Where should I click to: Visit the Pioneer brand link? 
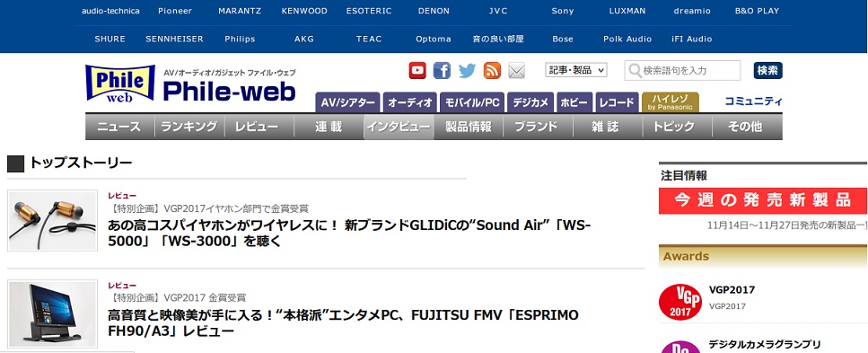175,11
